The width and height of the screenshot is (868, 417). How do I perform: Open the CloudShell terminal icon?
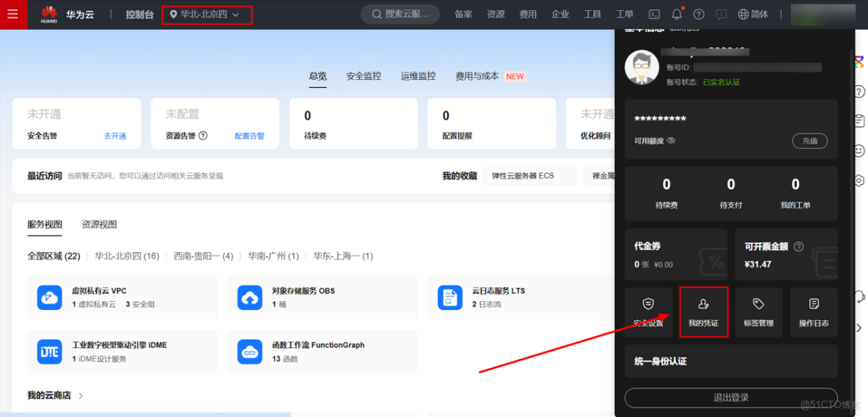point(655,15)
